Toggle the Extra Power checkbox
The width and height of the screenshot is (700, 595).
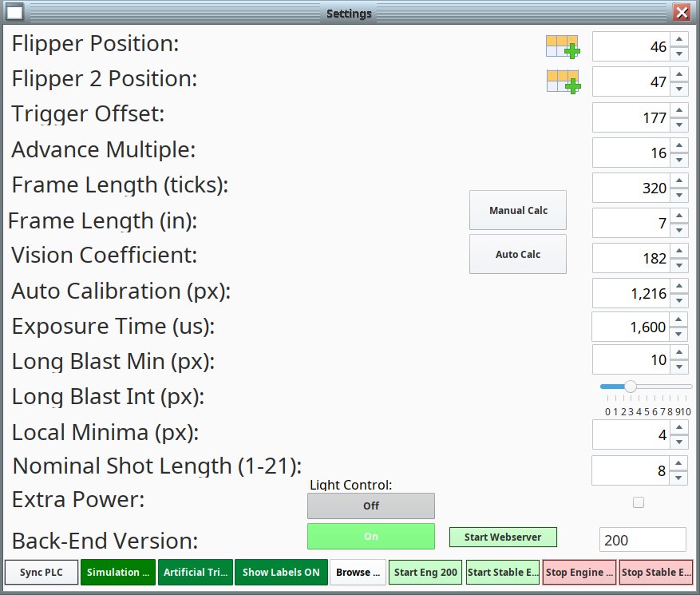click(639, 502)
